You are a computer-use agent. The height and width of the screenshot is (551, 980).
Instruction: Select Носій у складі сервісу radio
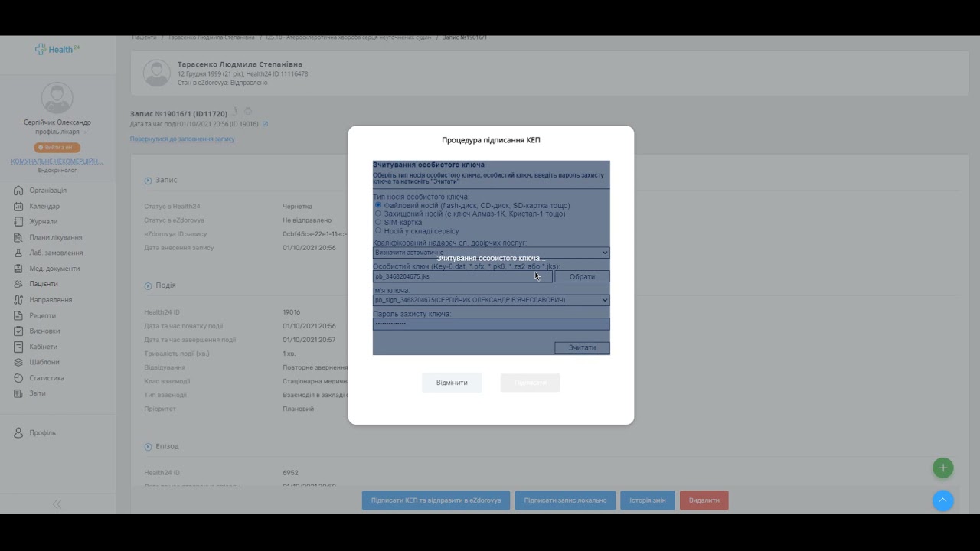[378, 230]
